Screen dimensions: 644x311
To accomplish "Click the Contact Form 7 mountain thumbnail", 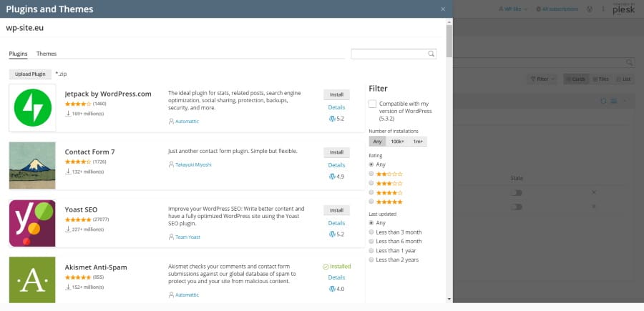I will coord(32,165).
